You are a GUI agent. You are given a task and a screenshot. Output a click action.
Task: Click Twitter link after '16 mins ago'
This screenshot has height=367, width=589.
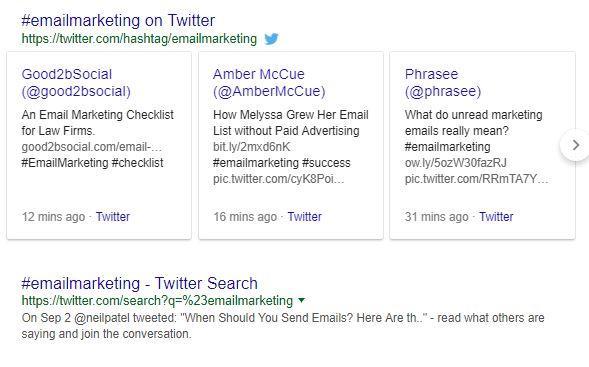304,217
